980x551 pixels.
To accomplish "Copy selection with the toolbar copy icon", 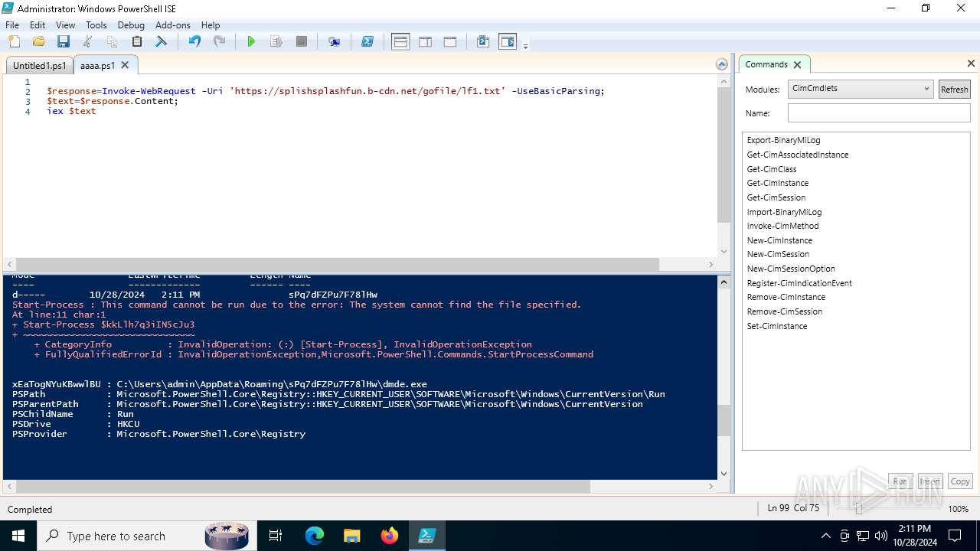I will 112,42.
